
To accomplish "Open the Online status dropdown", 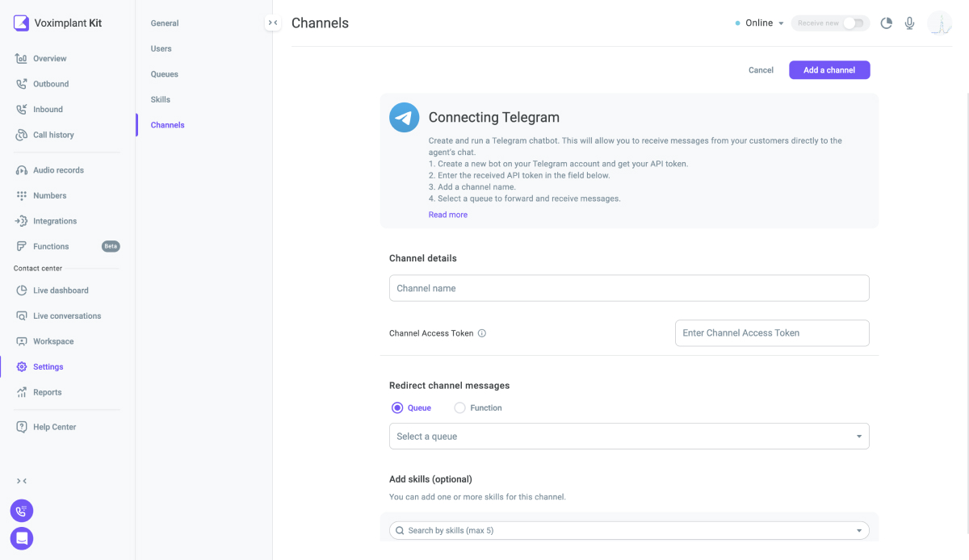I will 760,23.
